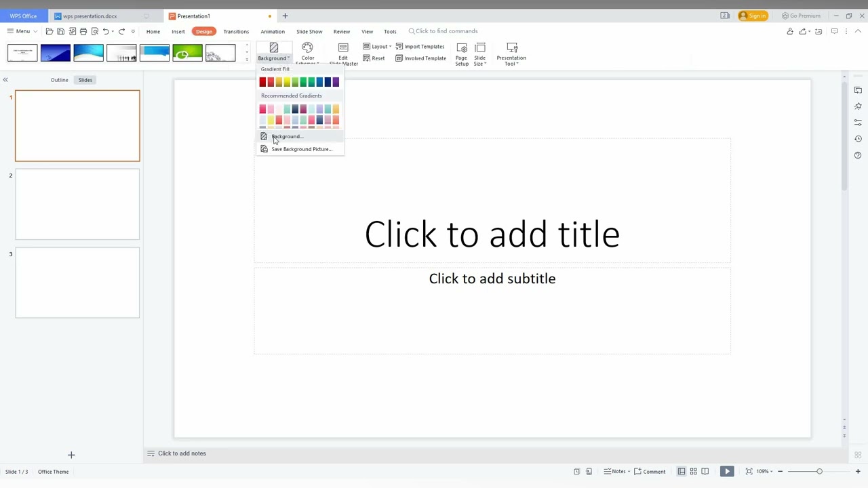
Task: Open the Insert tab
Action: point(178,31)
